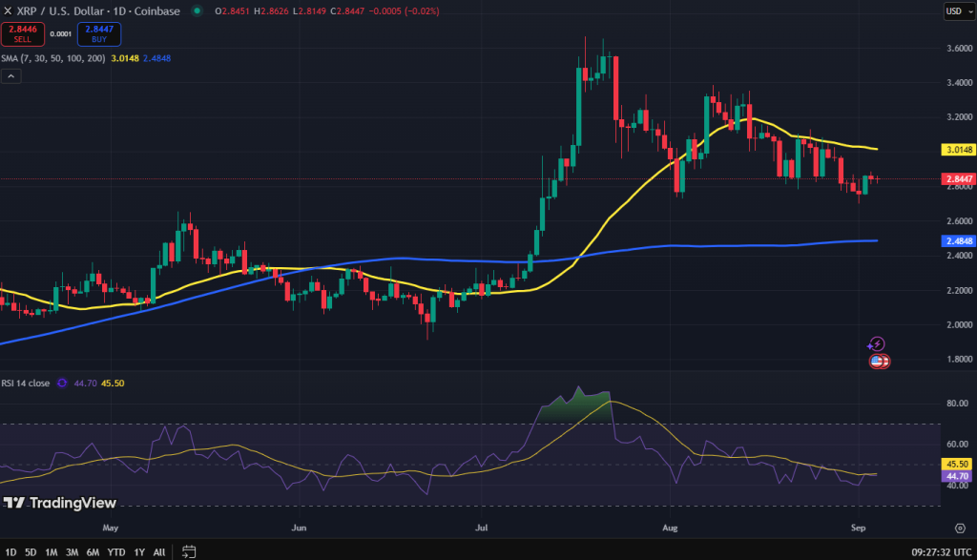Select the RSI 14 close legend label
This screenshot has width=977, height=560.
[26, 384]
